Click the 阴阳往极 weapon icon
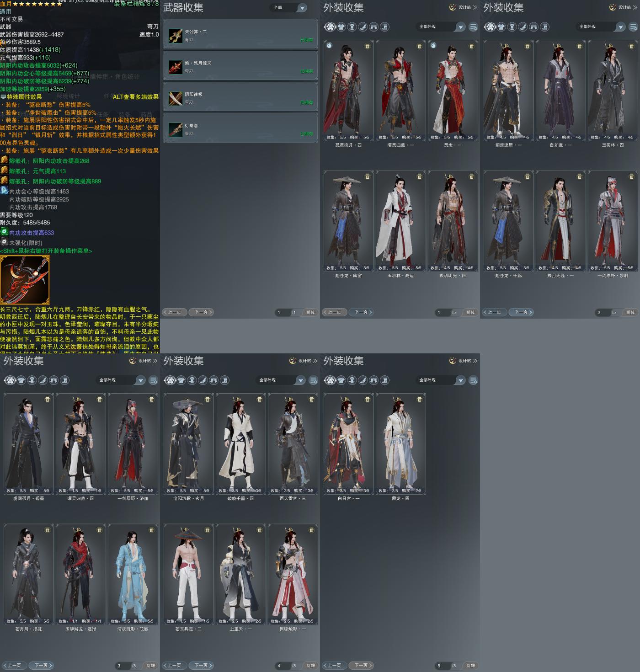Viewport: 640px width, 672px height. tap(175, 98)
